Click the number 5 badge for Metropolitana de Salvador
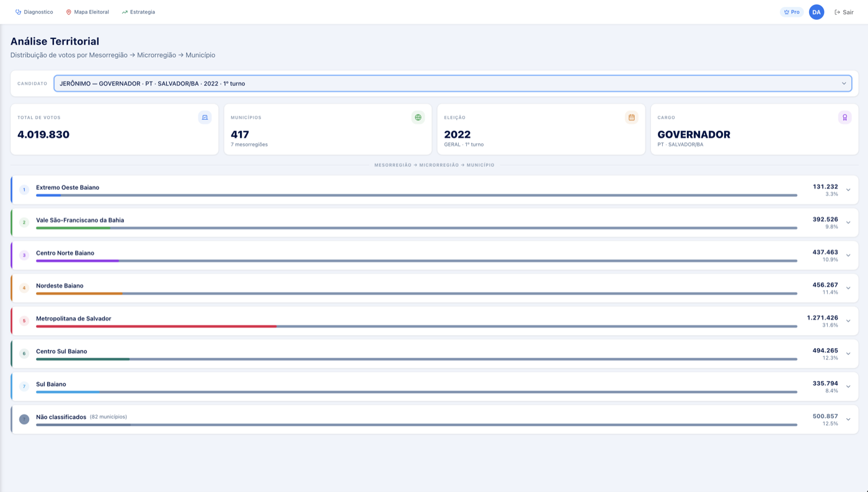This screenshot has width=868, height=492. [x=24, y=321]
